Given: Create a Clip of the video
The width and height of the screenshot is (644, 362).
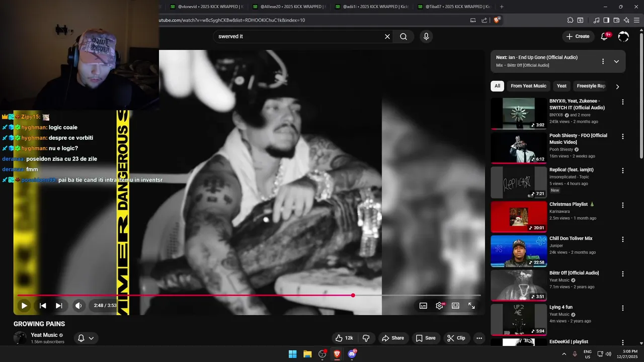Looking at the screenshot, I should pyautogui.click(x=456, y=338).
